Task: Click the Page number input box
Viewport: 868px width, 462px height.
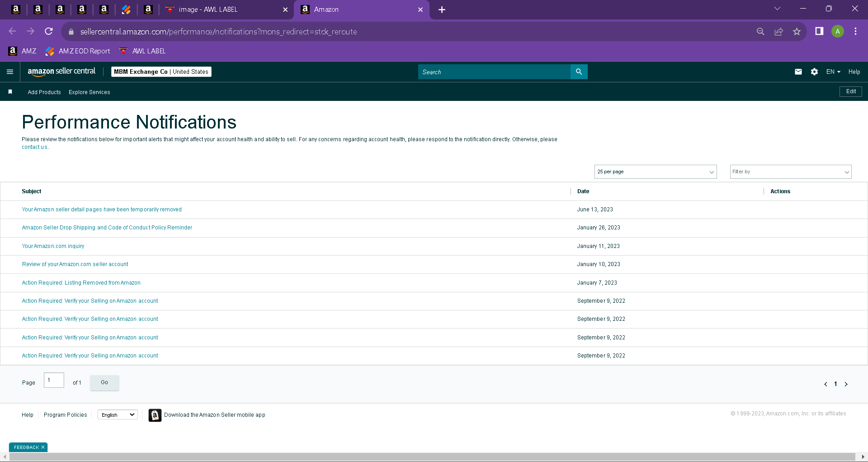Action: tap(54, 380)
